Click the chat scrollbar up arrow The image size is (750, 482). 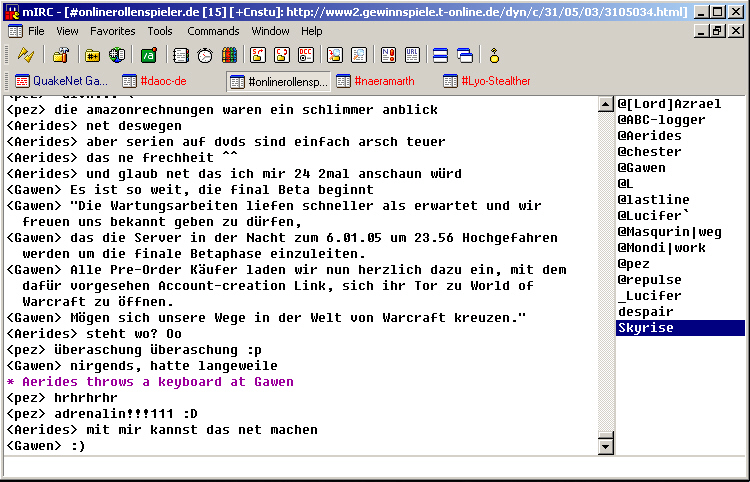606,104
